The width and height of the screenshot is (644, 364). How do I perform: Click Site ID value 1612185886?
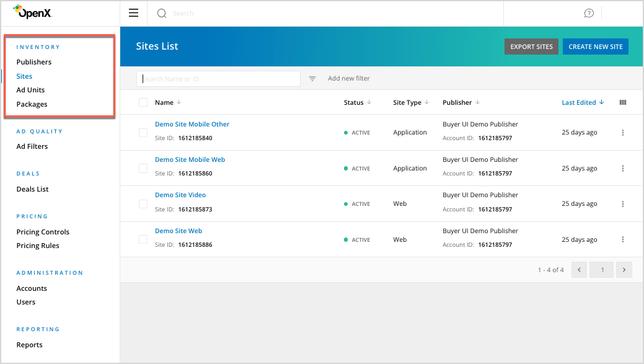[195, 245]
